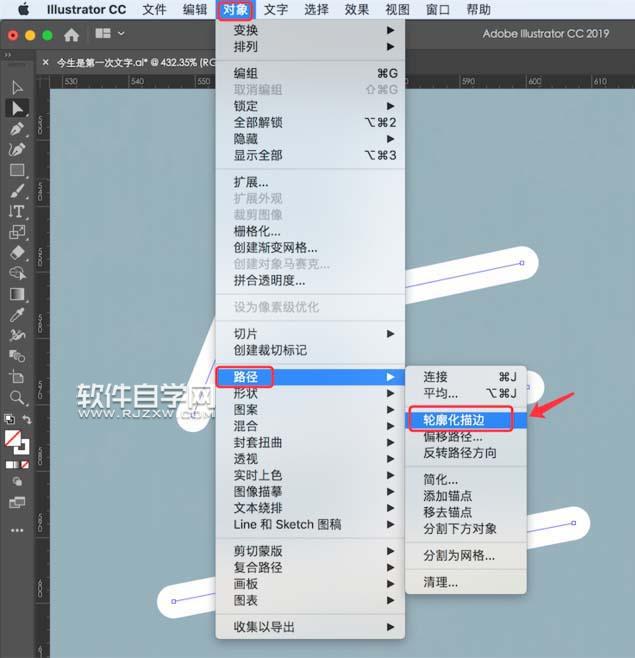
Task: Choose 偏移路径... in the submenu
Action: point(466,436)
